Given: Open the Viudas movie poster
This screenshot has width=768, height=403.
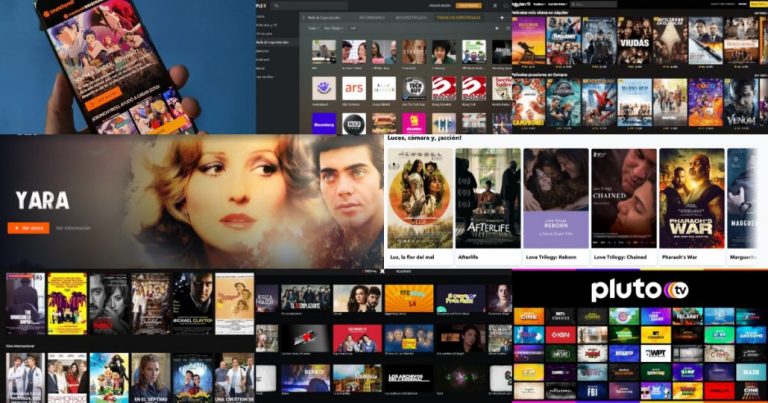Looking at the screenshot, I should pyautogui.click(x=634, y=41).
